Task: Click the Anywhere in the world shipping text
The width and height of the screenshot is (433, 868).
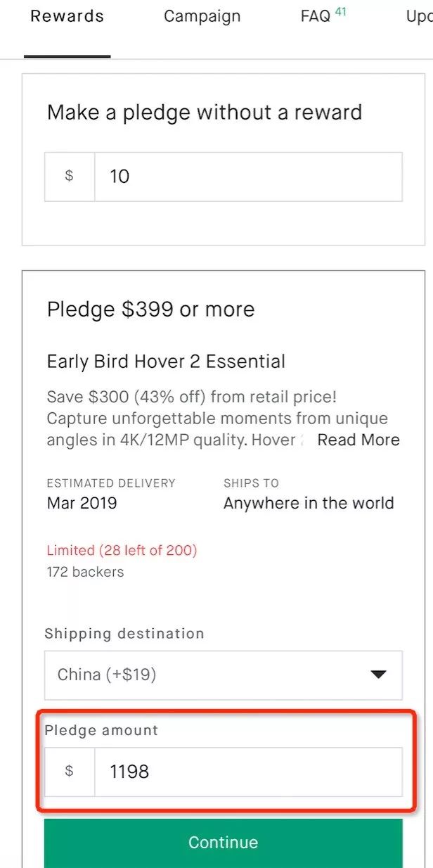Action: click(x=309, y=503)
